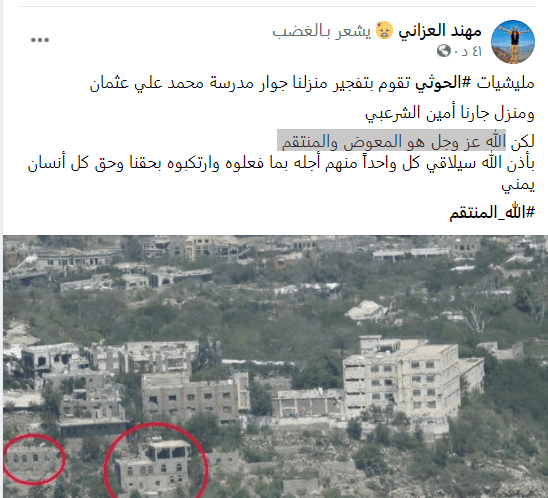The image size is (548, 498).
Task: Click the globe public-privacy icon
Action: click(x=444, y=51)
